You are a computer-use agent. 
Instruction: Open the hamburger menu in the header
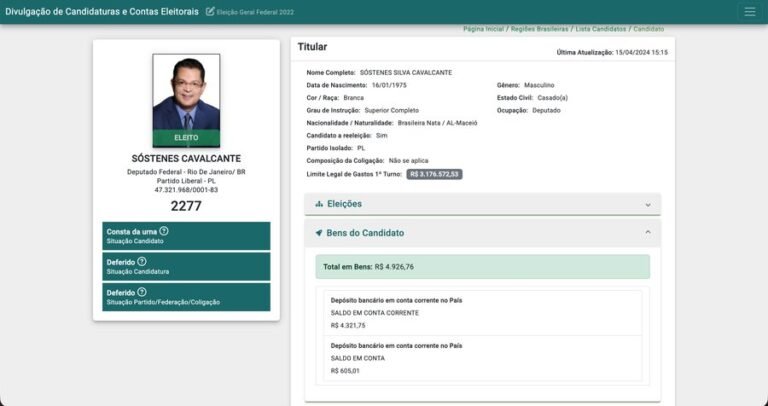coord(749,12)
